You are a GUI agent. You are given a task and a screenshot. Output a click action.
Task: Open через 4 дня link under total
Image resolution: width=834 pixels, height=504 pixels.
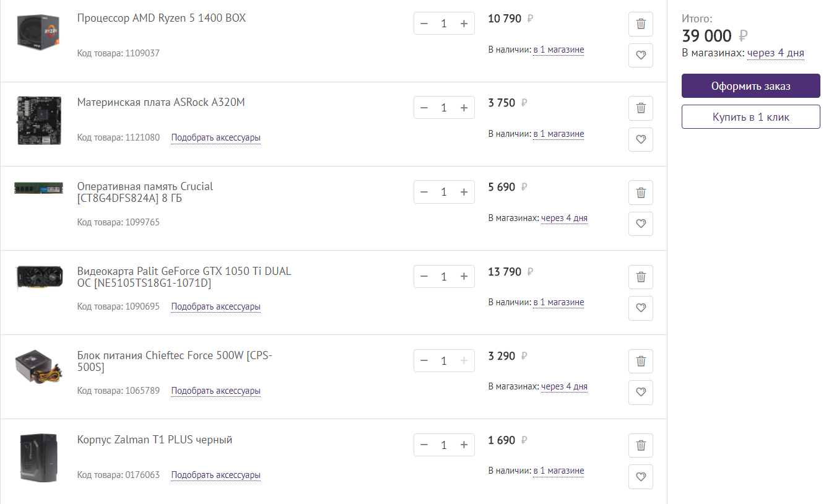click(775, 53)
